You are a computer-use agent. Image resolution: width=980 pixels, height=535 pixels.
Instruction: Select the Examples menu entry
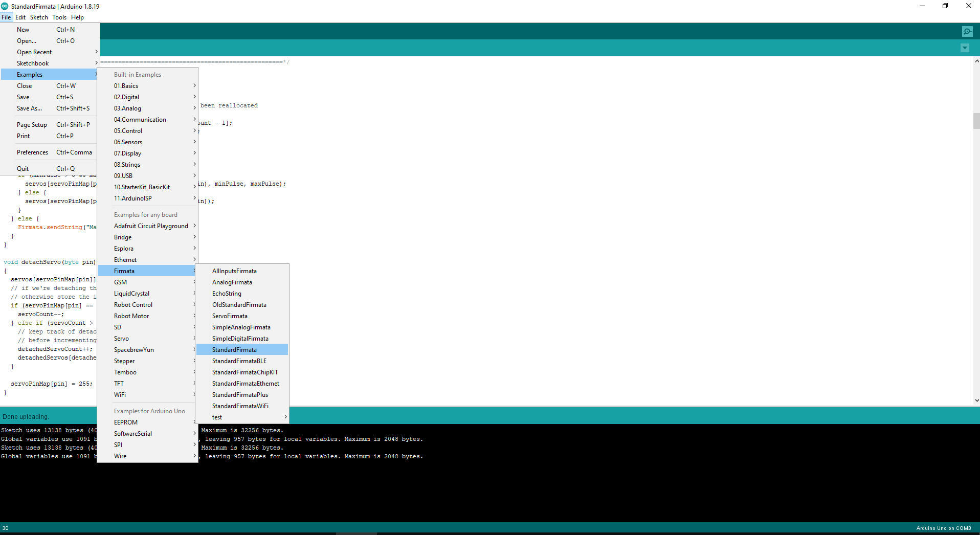click(50, 75)
